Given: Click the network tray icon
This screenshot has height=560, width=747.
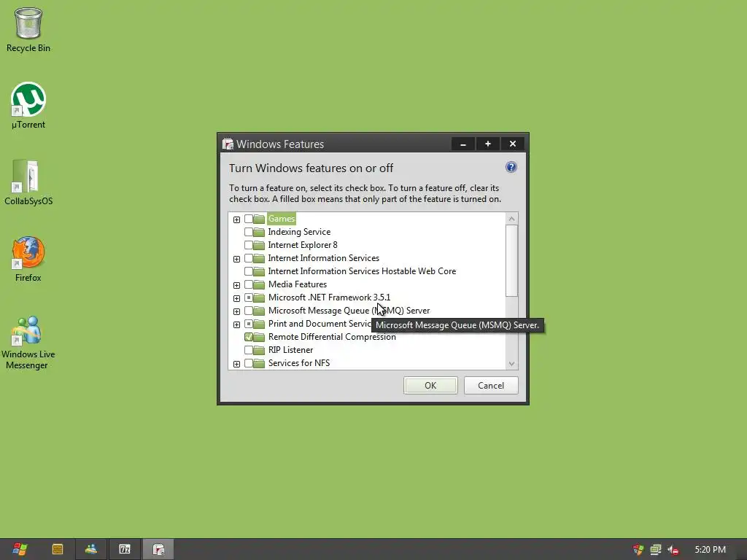Looking at the screenshot, I should [656, 550].
